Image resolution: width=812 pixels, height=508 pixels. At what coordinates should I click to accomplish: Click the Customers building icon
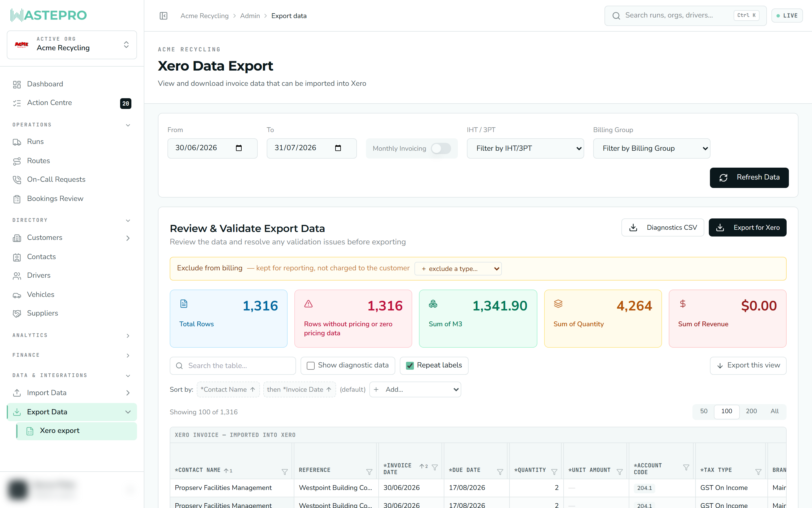pos(17,238)
